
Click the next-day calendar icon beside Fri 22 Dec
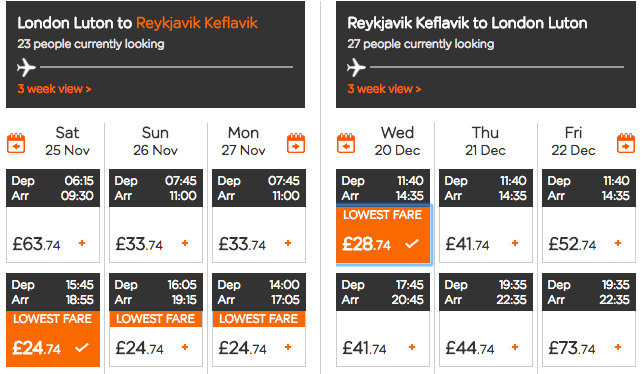[x=626, y=143]
